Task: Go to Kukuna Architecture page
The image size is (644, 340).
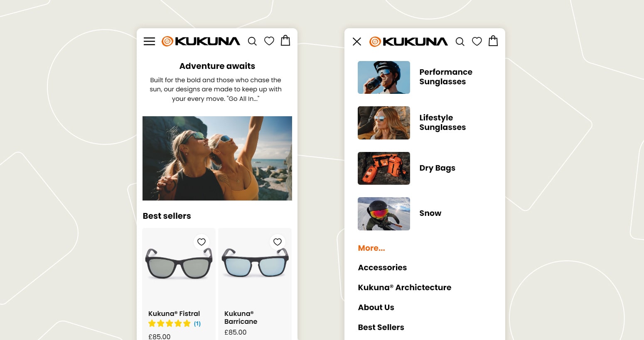Action: tap(405, 287)
